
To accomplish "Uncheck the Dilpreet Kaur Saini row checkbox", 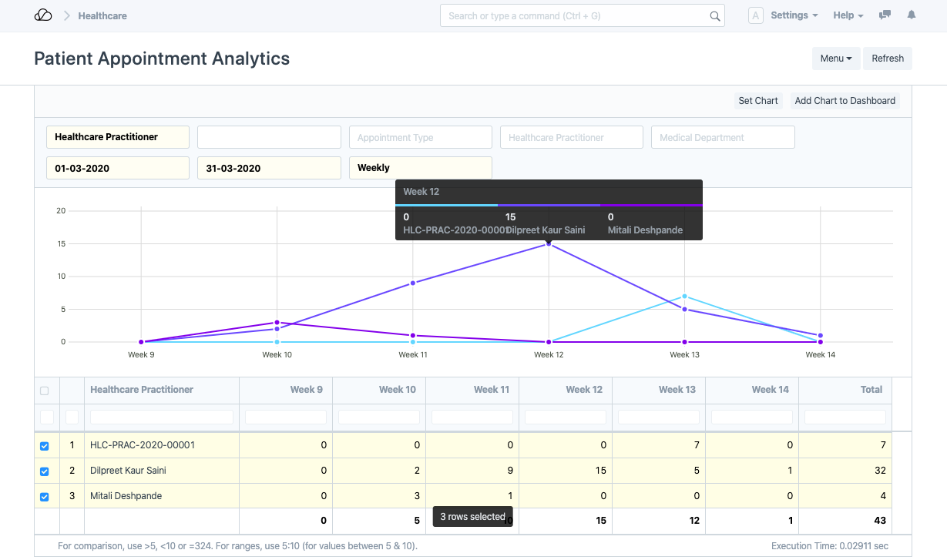I will coord(44,471).
